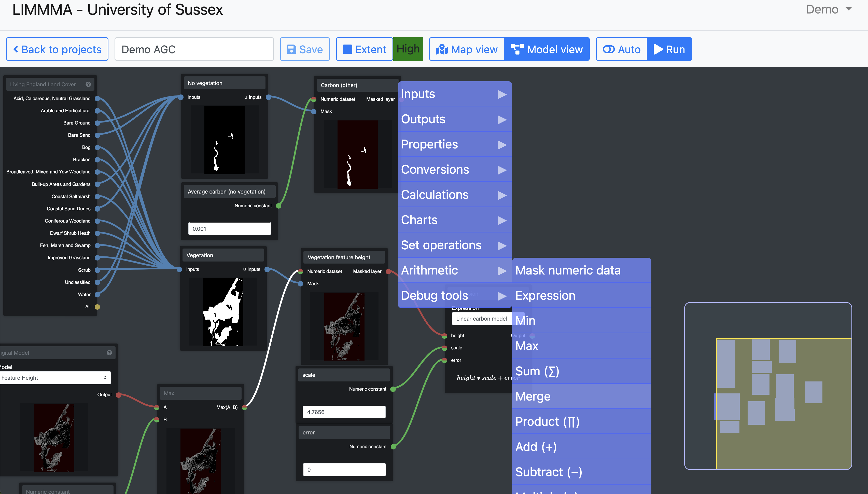
Task: Click the help icon on Digital Model node
Action: 109,352
